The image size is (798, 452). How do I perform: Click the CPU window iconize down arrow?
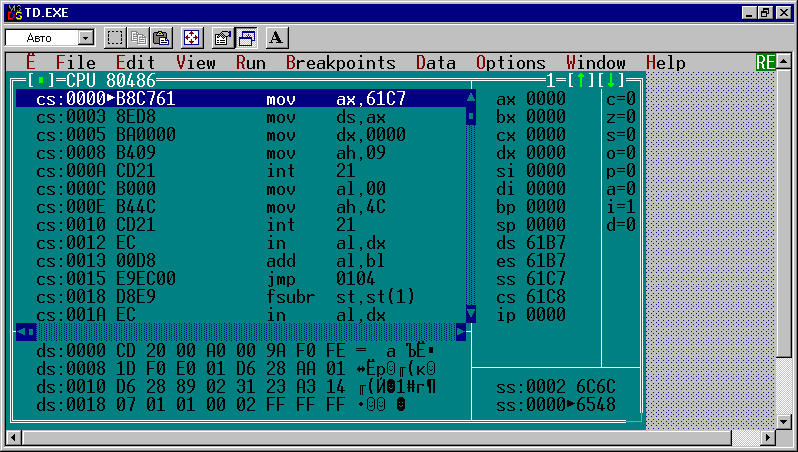tap(611, 80)
